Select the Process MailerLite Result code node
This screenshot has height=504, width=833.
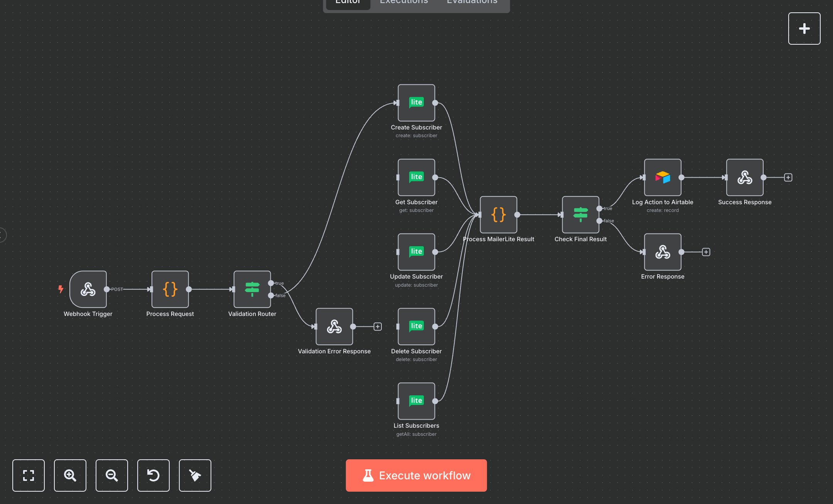tap(498, 215)
